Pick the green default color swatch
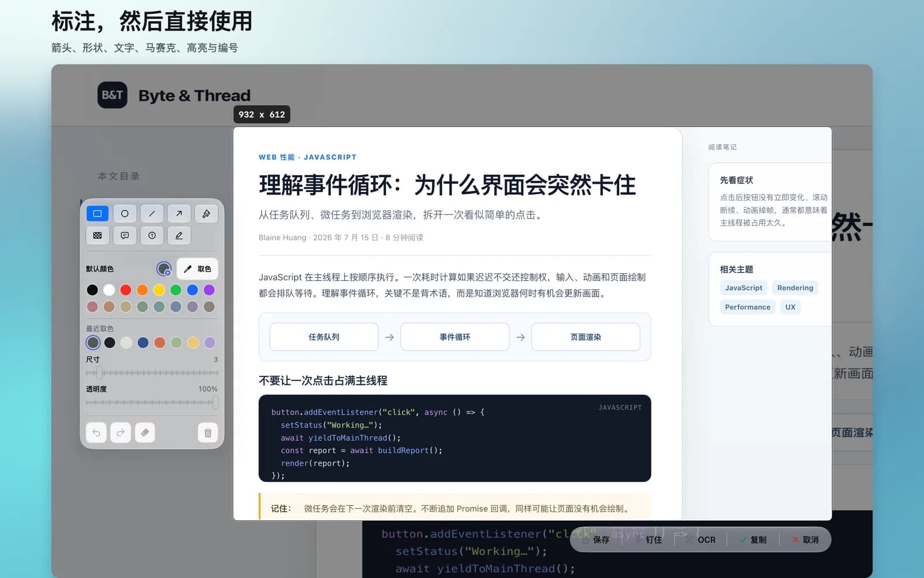This screenshot has height=578, width=924. [x=176, y=290]
